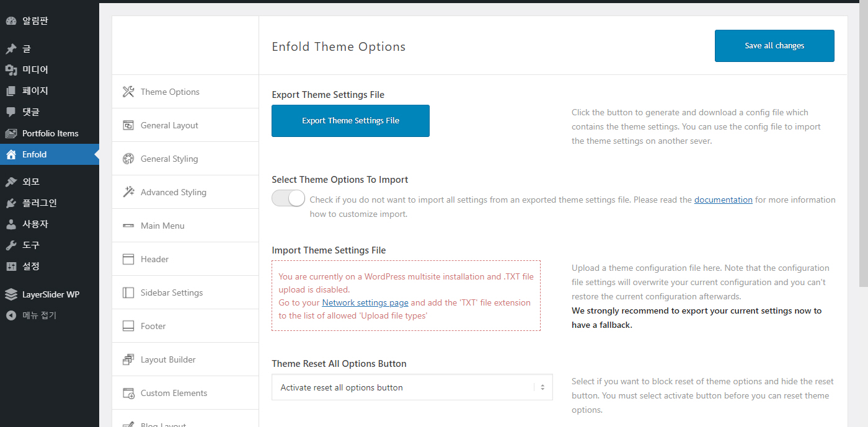Click the LayerSlider WP layers icon
The height and width of the screenshot is (427, 868).
click(11, 294)
